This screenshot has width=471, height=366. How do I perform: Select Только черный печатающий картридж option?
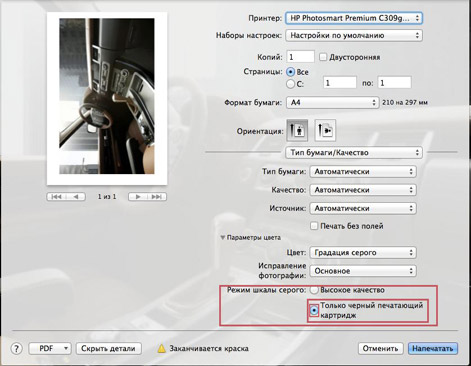click(314, 310)
